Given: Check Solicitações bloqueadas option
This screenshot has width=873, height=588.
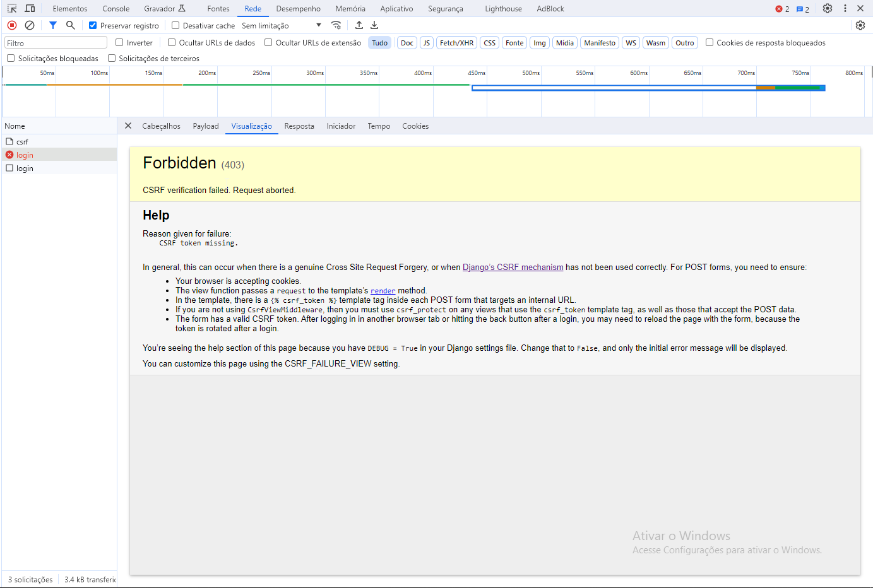Looking at the screenshot, I should 11,58.
